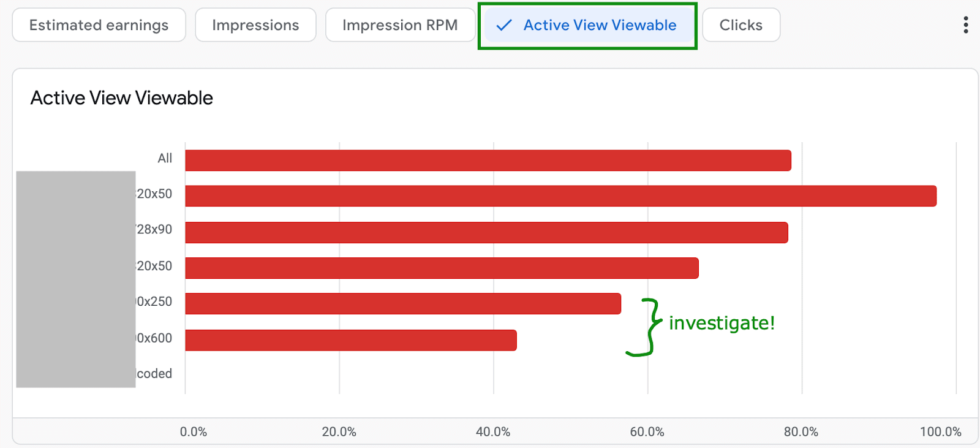Open the three-dot more options menu

(965, 25)
